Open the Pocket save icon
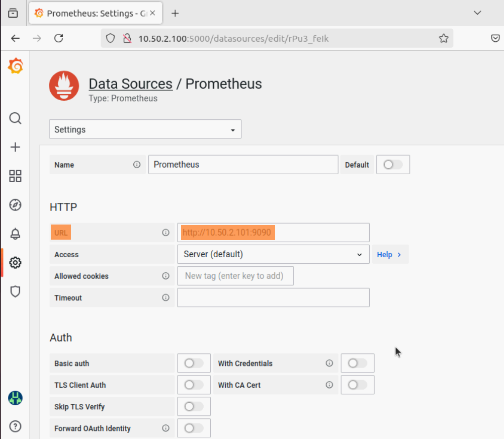 click(495, 38)
